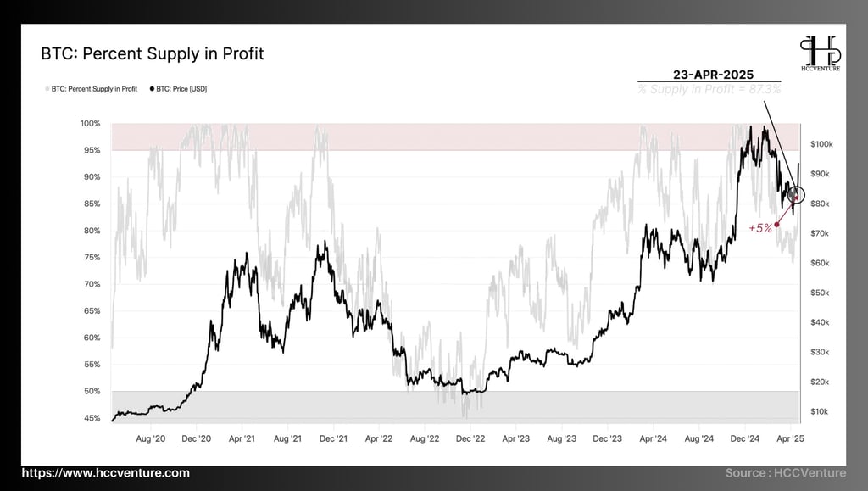Select the 23-APR-2025 annotation header
This screenshot has height=491, width=868.
713,74
